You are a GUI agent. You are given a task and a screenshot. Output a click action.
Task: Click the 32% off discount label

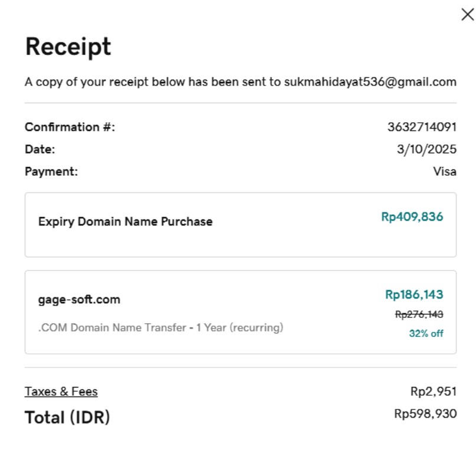pos(426,333)
